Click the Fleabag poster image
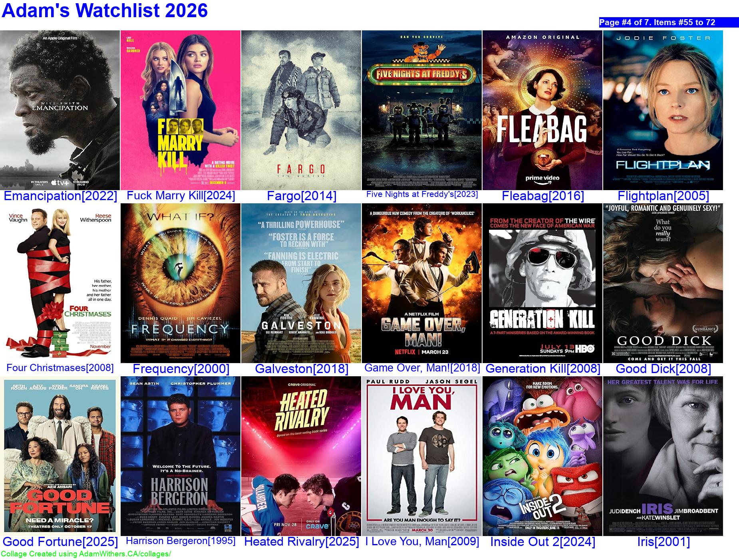The height and width of the screenshot is (560, 739). click(542, 110)
